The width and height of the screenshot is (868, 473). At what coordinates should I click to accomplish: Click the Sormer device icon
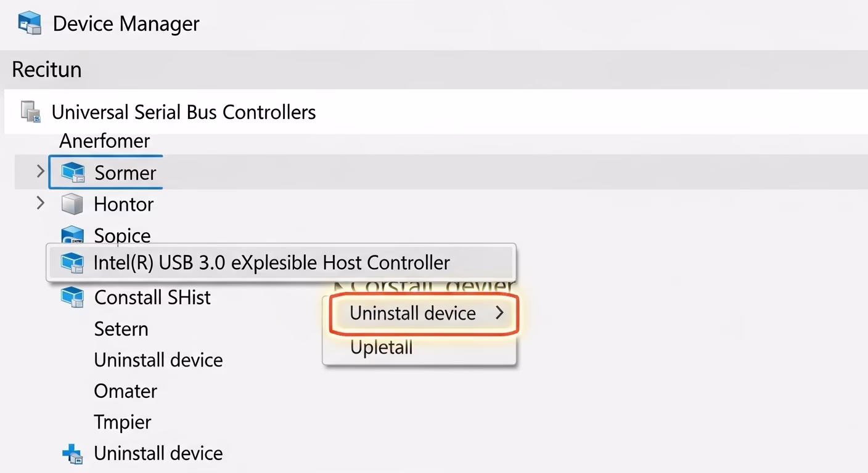[73, 172]
